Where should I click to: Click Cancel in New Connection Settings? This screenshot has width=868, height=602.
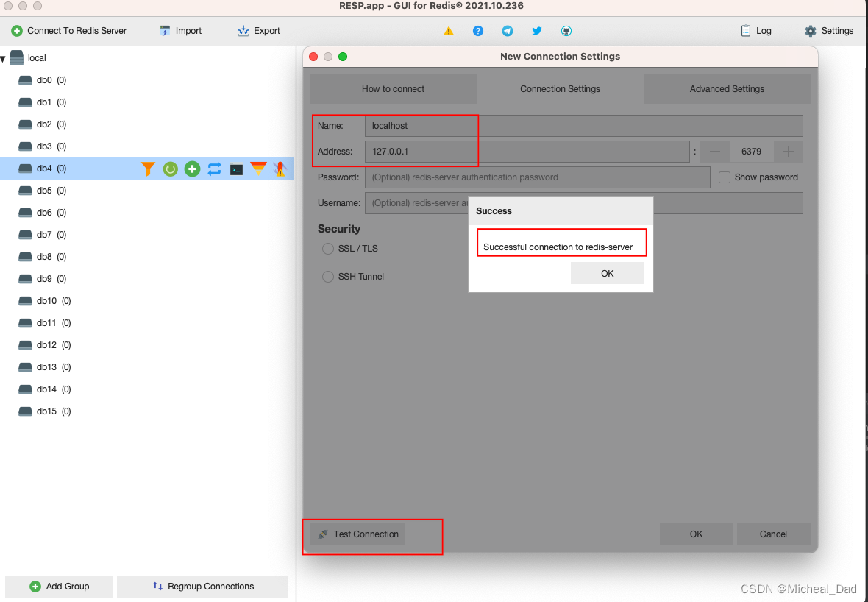[x=773, y=534]
